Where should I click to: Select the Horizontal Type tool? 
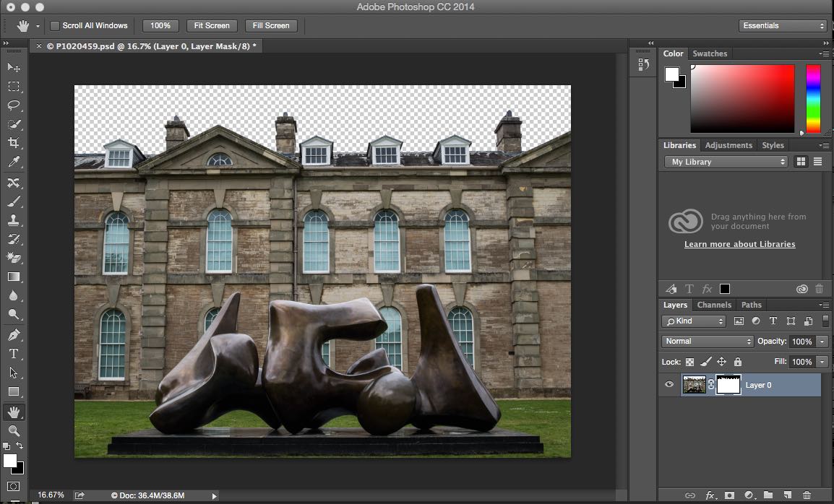pos(14,354)
